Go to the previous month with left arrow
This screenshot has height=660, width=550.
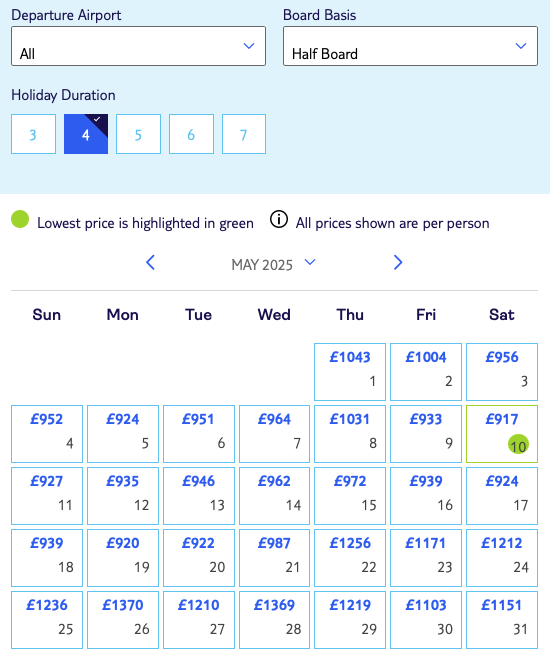click(151, 262)
